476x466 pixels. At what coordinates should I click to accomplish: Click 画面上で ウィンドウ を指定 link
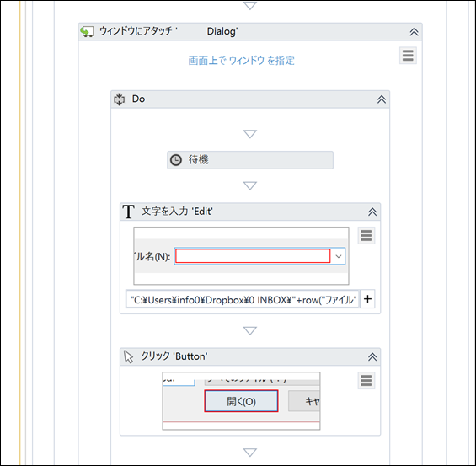pos(241,60)
